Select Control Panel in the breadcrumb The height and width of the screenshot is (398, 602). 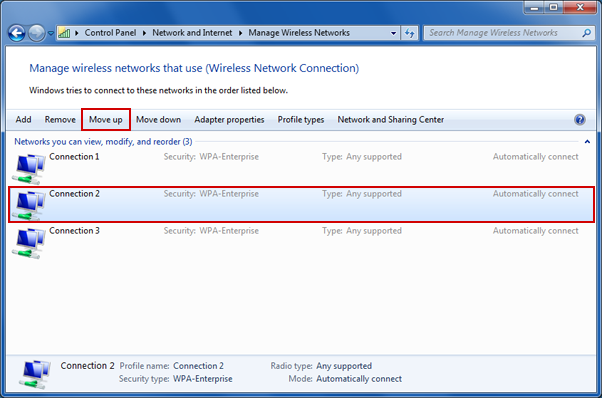(x=110, y=33)
